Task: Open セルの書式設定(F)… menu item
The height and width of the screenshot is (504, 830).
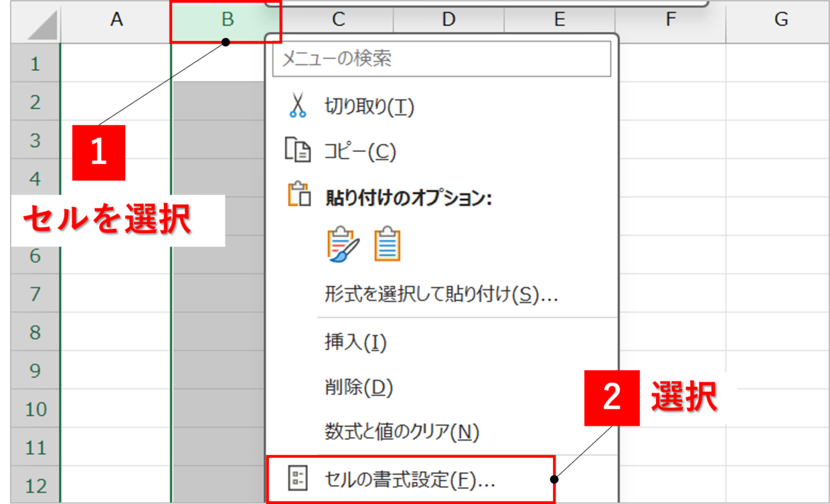Action: pos(410,479)
